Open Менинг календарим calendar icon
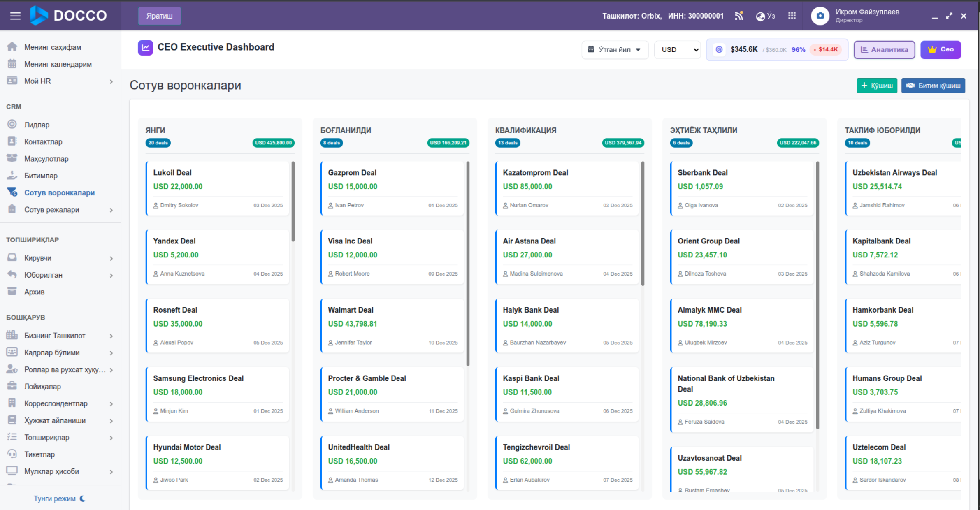The image size is (980, 510). click(12, 64)
